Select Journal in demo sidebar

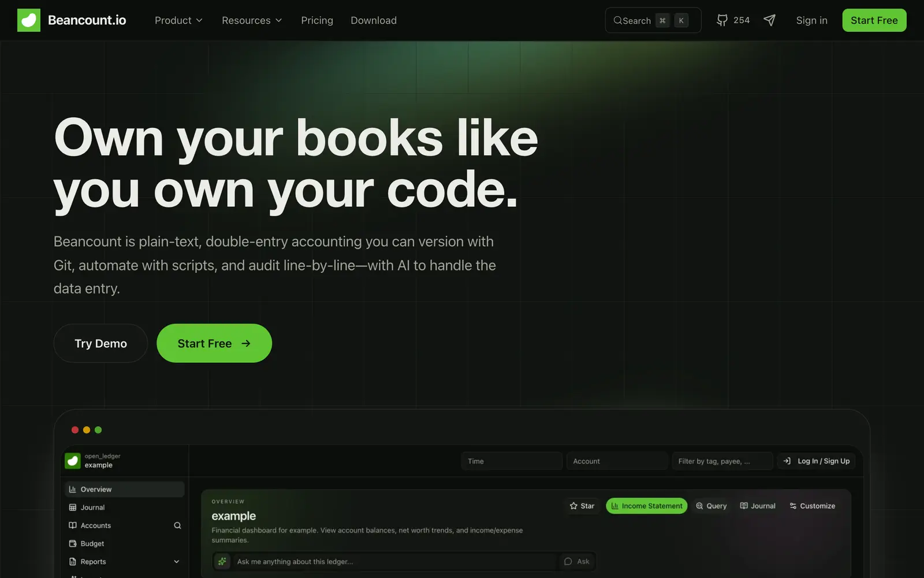(124, 507)
